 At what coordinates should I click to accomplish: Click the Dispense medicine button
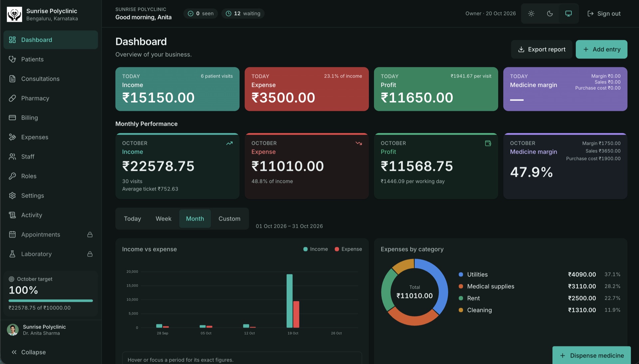click(591, 355)
